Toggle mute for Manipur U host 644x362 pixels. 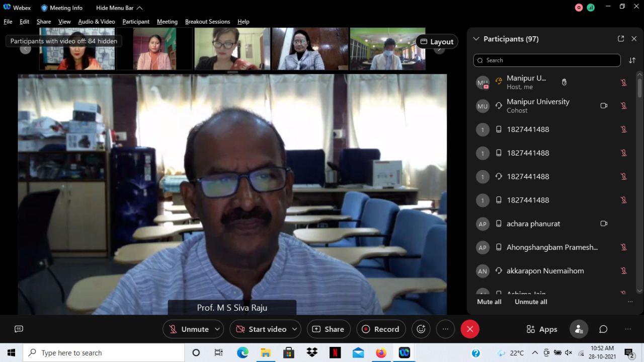coord(623,83)
